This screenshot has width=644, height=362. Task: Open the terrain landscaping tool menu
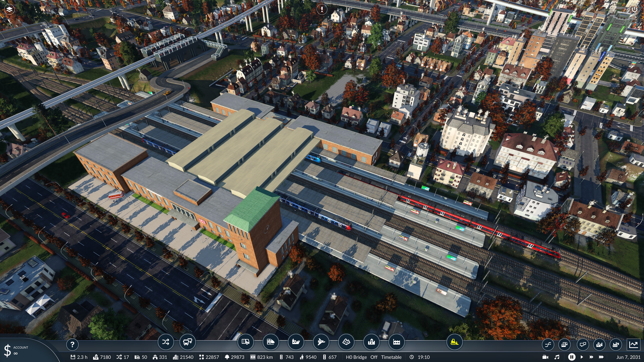click(346, 342)
